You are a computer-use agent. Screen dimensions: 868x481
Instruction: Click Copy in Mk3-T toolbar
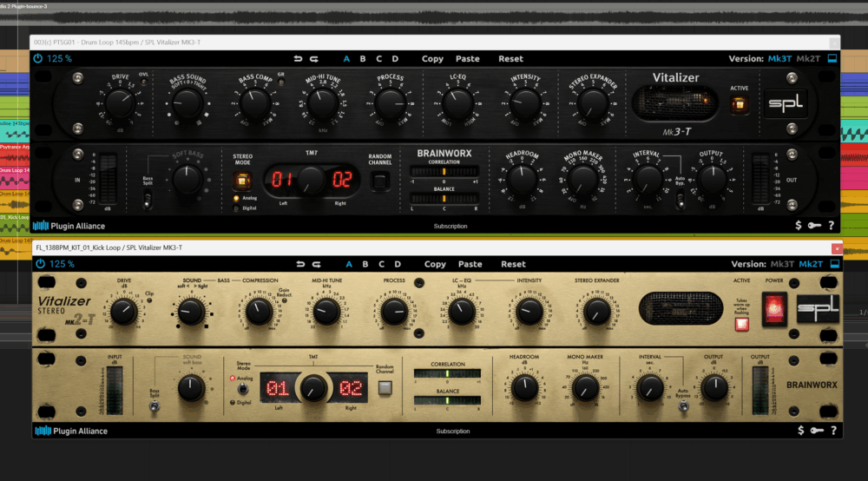click(432, 59)
